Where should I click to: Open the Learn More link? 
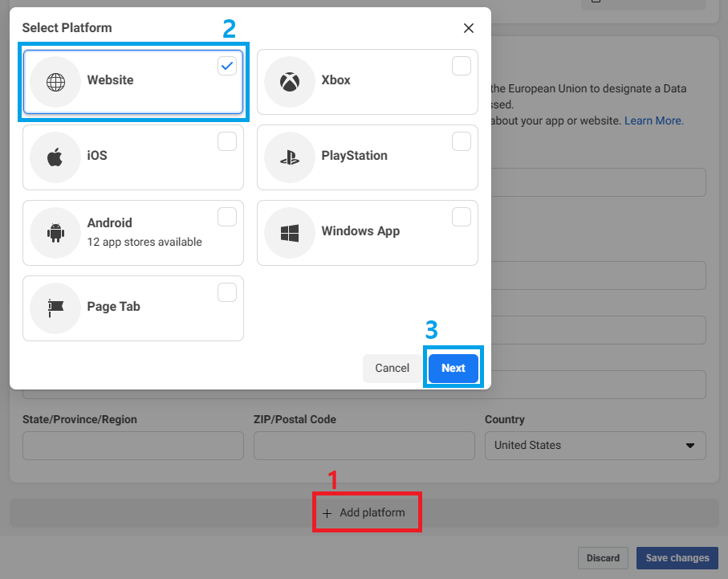(653, 120)
